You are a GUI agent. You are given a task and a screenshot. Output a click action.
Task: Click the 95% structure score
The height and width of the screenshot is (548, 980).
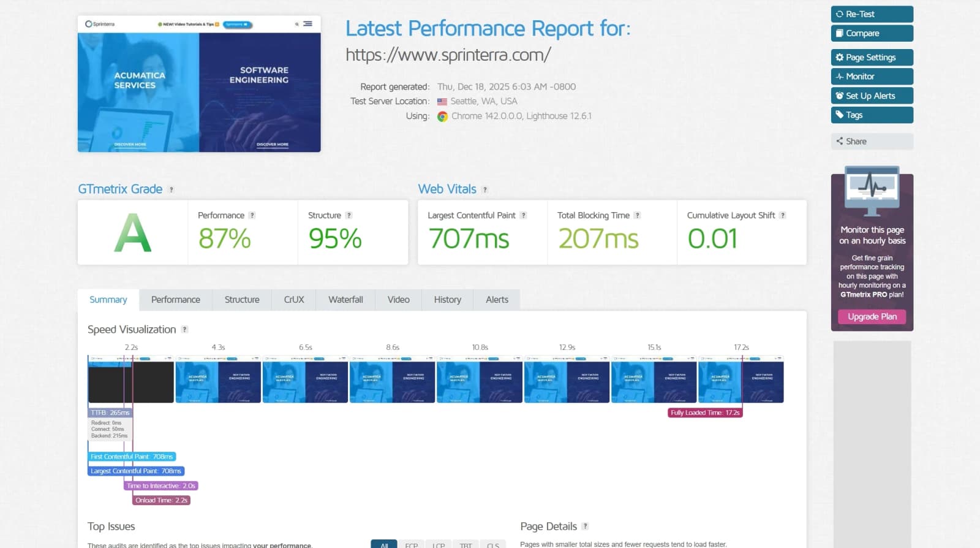(335, 239)
